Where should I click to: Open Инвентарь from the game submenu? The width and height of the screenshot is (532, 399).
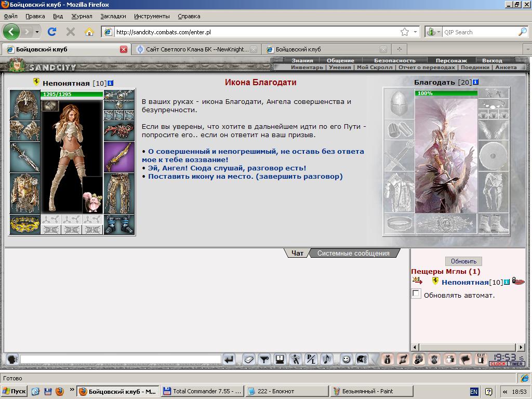(307, 67)
